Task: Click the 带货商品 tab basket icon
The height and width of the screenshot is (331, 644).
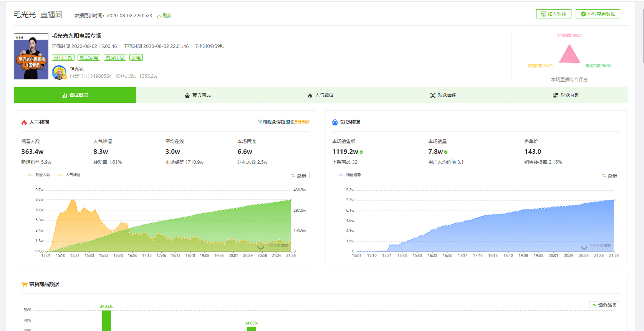Action: (x=187, y=96)
